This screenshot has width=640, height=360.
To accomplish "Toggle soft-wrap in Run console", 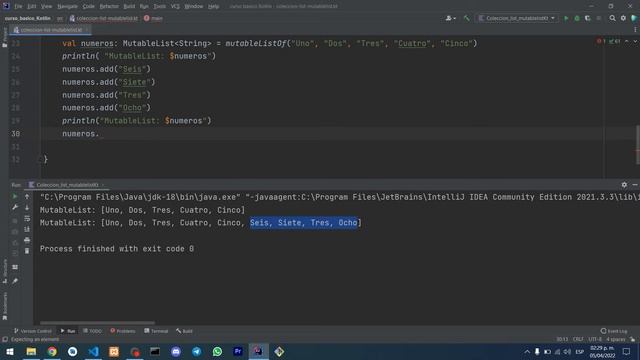I will coord(27,218).
